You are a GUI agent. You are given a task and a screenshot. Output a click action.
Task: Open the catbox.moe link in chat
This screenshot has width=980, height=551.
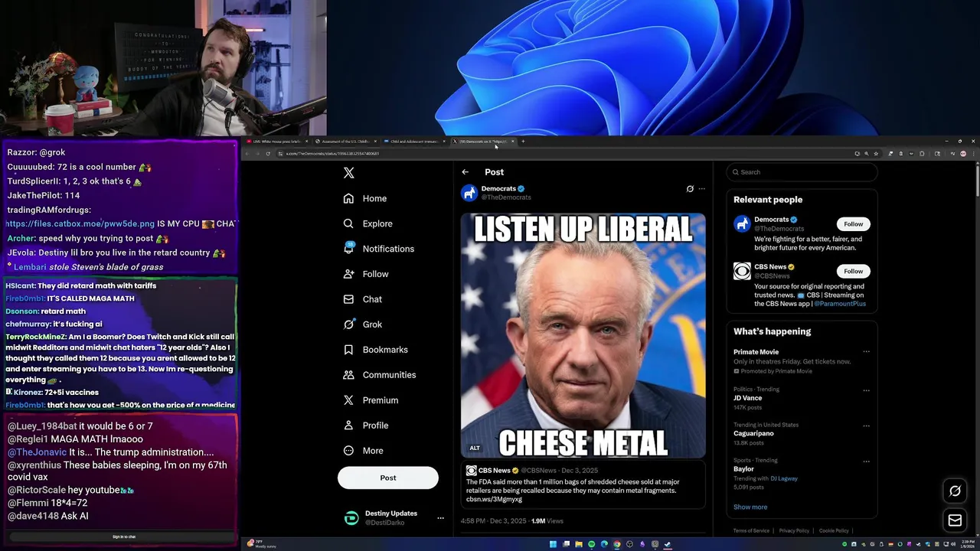tap(80, 223)
